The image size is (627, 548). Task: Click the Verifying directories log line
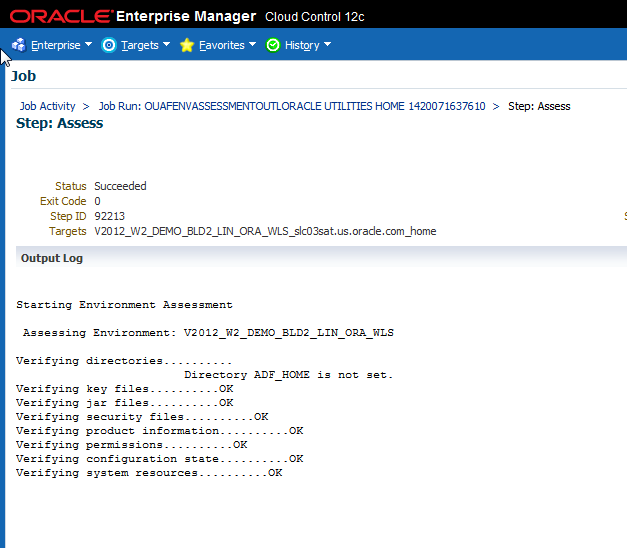click(x=124, y=361)
